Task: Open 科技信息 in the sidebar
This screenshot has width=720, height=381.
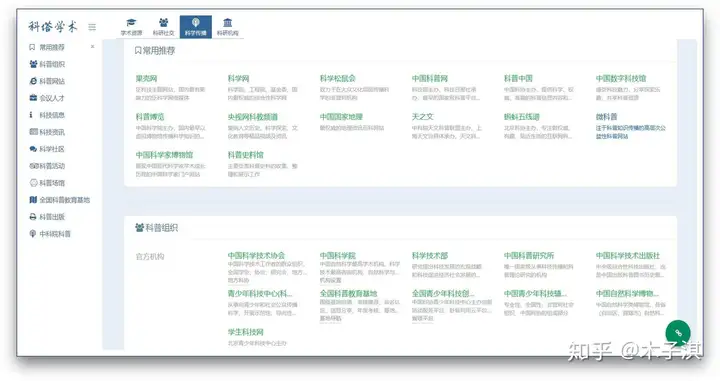Action: 47,115
